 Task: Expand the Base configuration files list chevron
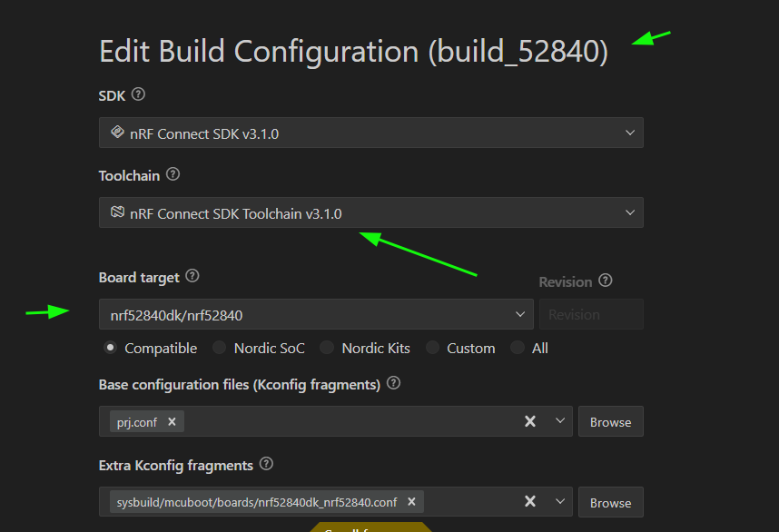tap(560, 421)
